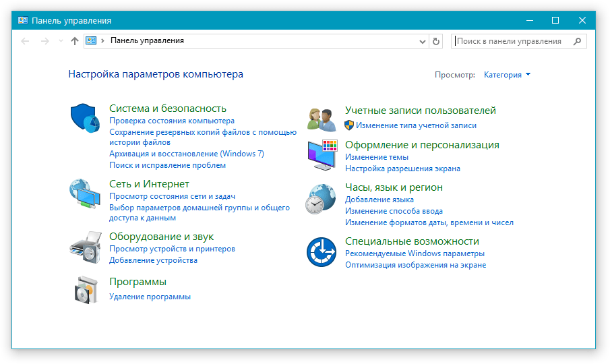Open Изменение форматов даты, времени и чисел
610x364 pixels.
(x=429, y=222)
